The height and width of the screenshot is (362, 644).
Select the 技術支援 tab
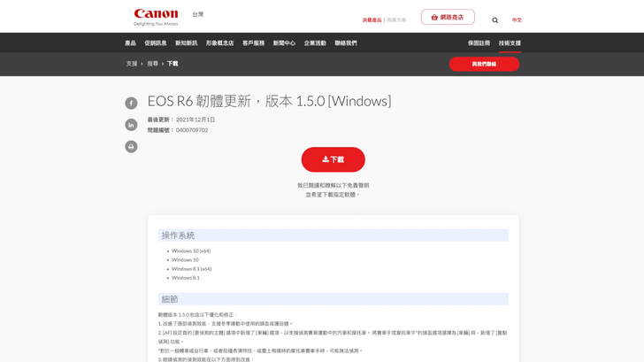click(510, 43)
